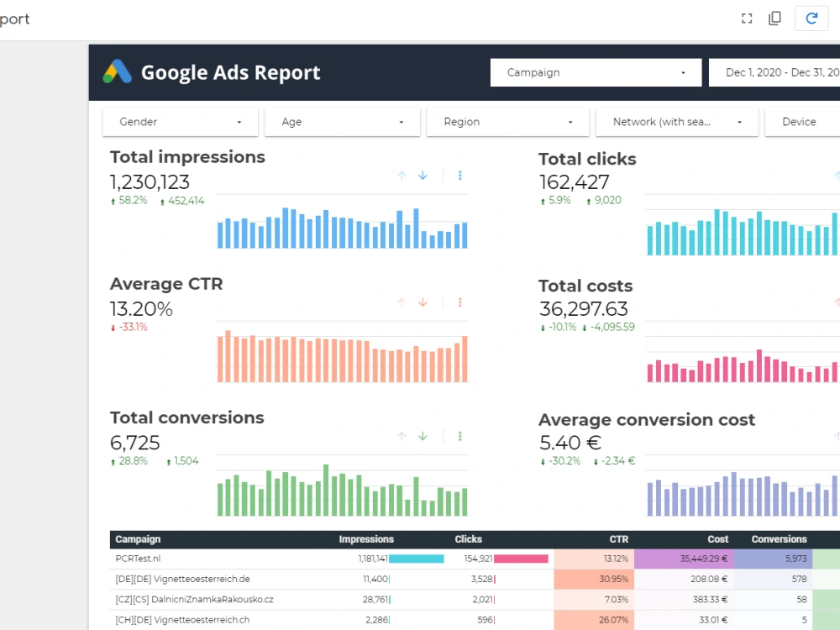
Task: Click the -33.1% CTR change indicator
Action: [x=129, y=327]
